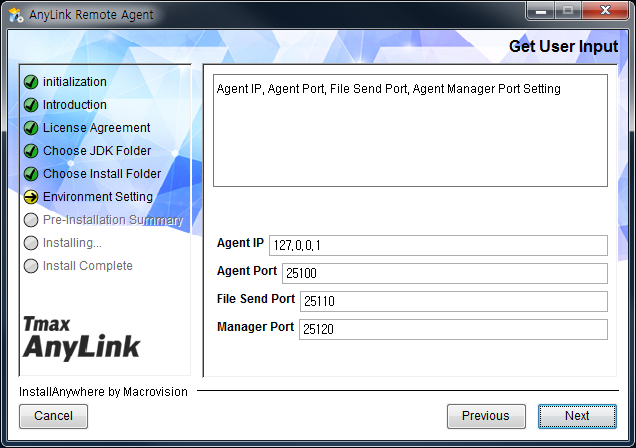Screen dimensions: 636x448
Task: Click the checkmark beside Choose Install Folder
Action: pyautogui.click(x=31, y=174)
